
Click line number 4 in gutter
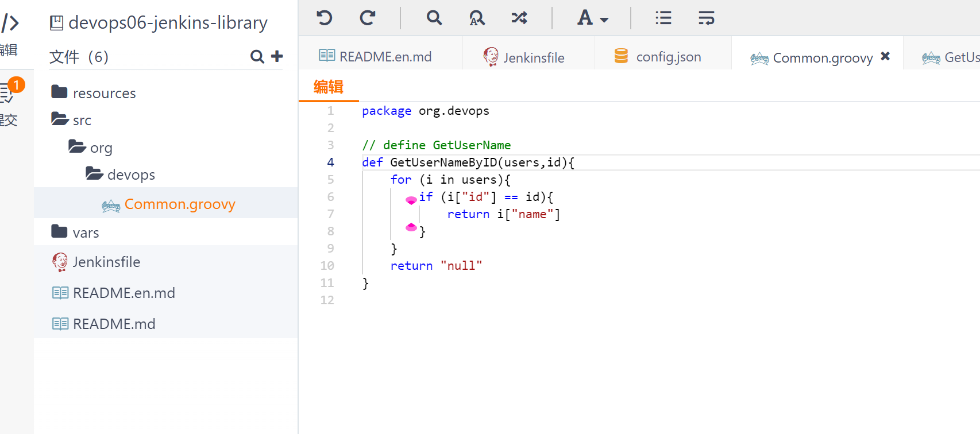pos(330,162)
